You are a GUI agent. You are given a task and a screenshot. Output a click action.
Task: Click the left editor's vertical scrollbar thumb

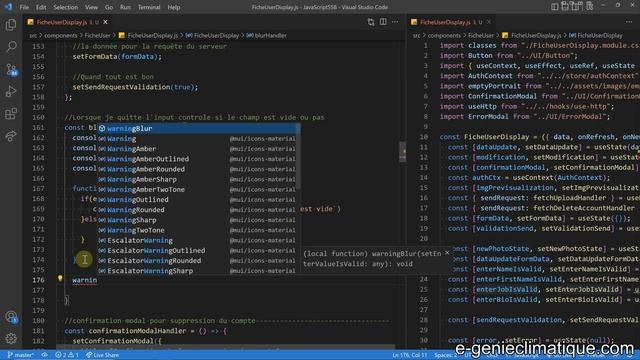pyautogui.click(x=402, y=152)
